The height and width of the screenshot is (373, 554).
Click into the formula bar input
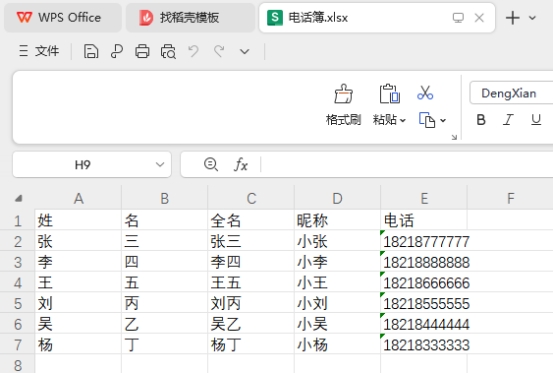(x=406, y=165)
